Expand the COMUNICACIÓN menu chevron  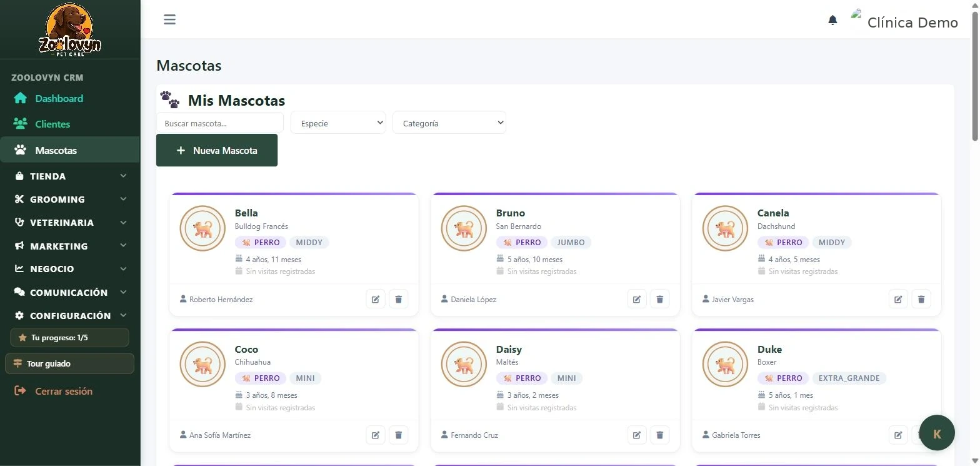tap(123, 292)
